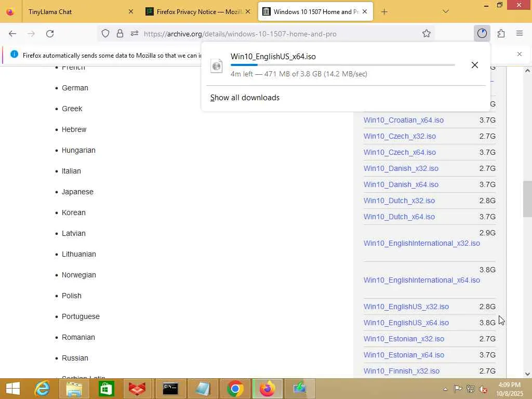Toggle the downloads panel button
The width and height of the screenshot is (532, 399).
pos(482,33)
